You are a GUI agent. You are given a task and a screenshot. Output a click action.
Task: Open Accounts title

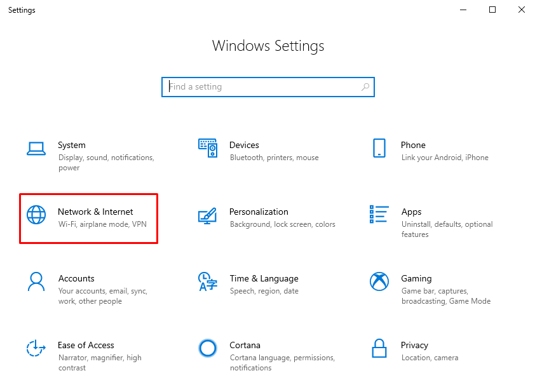76,278
